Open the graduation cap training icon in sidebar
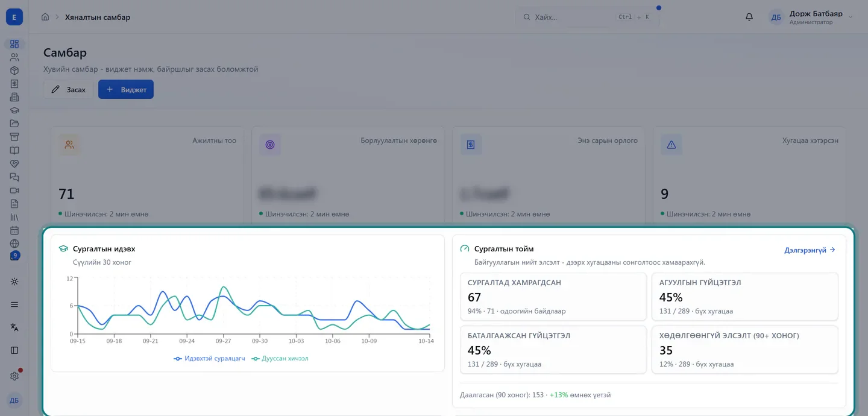Screen dimensions: 868x416 (x=14, y=110)
